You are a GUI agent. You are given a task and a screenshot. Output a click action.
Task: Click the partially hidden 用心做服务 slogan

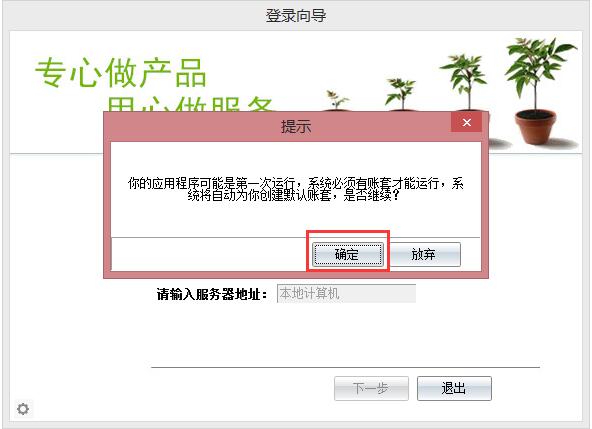pos(189,104)
